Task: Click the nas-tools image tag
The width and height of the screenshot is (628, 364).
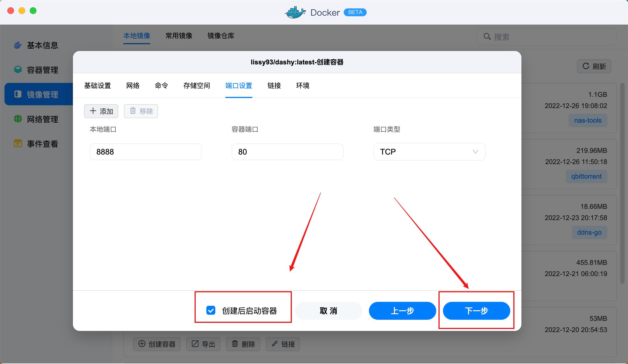Action: 588,120
